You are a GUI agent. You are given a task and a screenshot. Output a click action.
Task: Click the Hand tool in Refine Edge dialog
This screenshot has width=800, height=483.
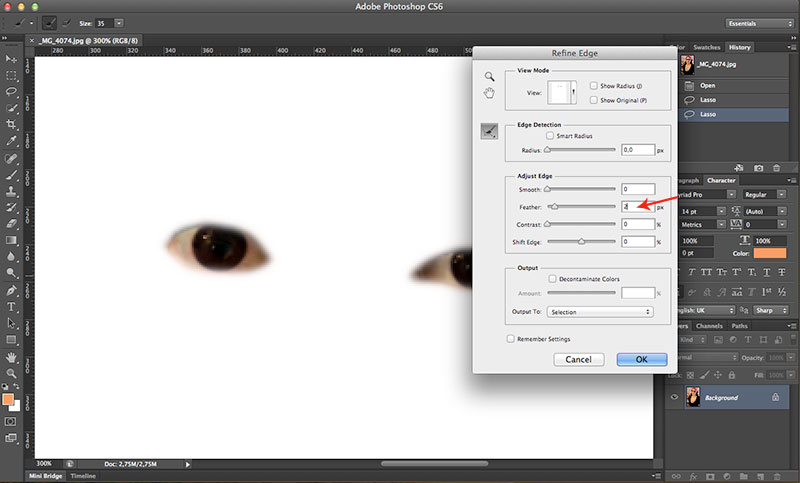click(x=489, y=93)
